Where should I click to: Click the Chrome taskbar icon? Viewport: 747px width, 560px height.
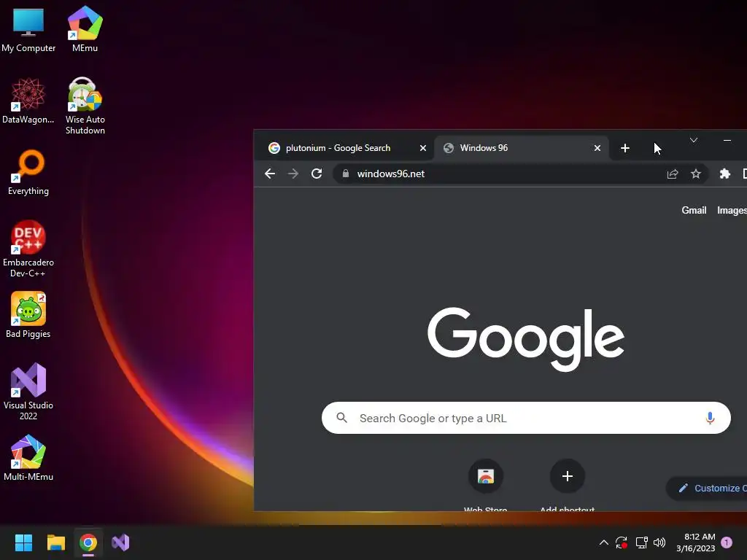pyautogui.click(x=88, y=542)
